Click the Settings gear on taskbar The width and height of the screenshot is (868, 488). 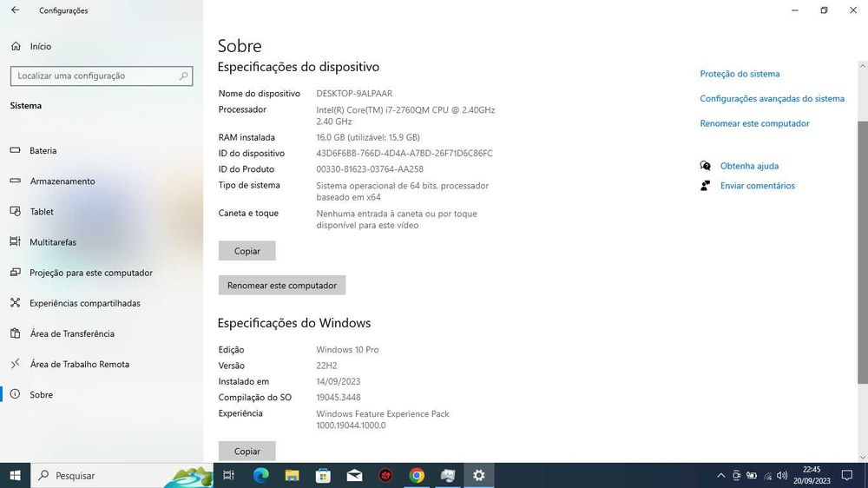479,475
